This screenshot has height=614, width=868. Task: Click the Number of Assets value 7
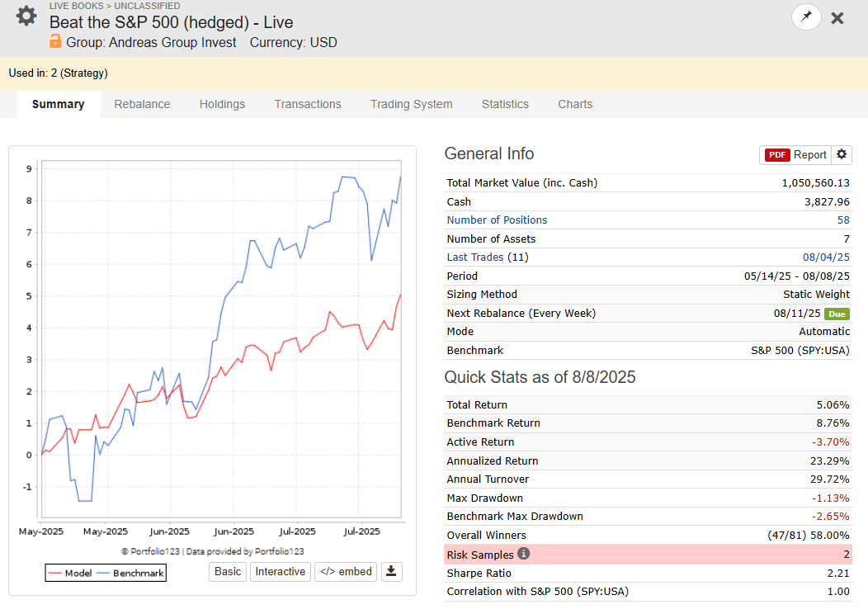[x=847, y=239]
